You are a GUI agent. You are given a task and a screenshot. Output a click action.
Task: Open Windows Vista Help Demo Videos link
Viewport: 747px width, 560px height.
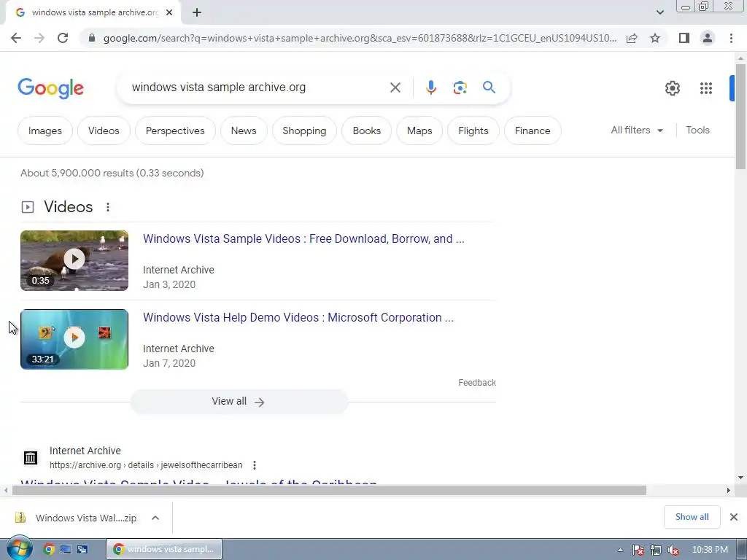[298, 318]
